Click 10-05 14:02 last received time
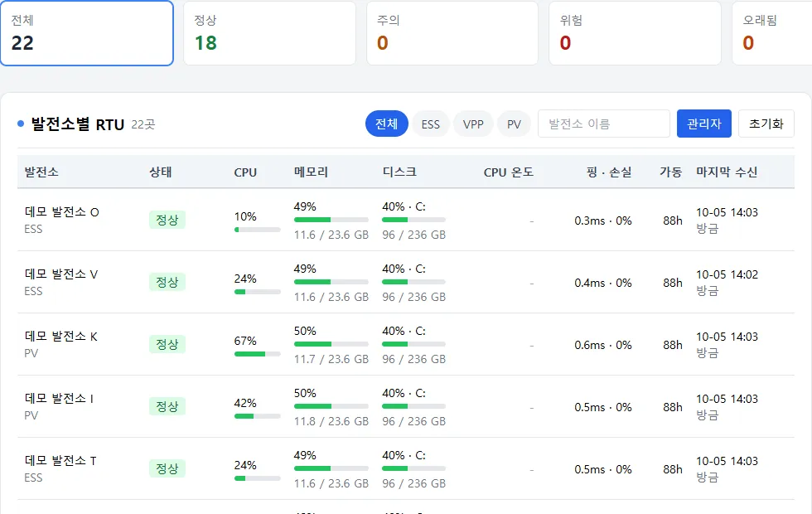Viewport: 812px width, 514px height. [x=727, y=274]
